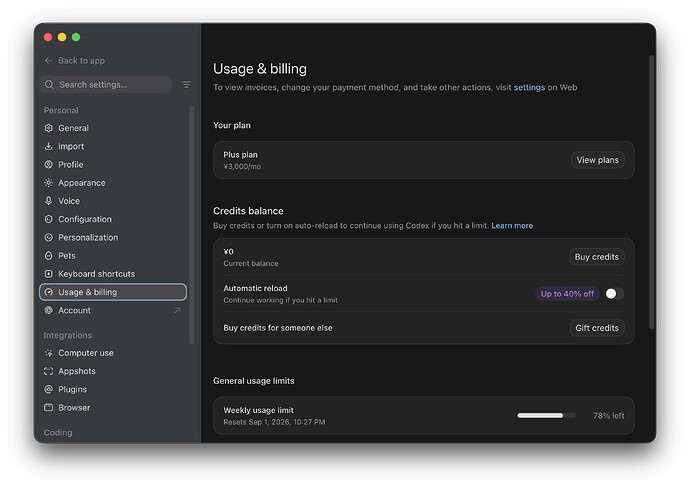Click the Appshots icon
Image resolution: width=690 pixels, height=487 pixels.
[48, 371]
